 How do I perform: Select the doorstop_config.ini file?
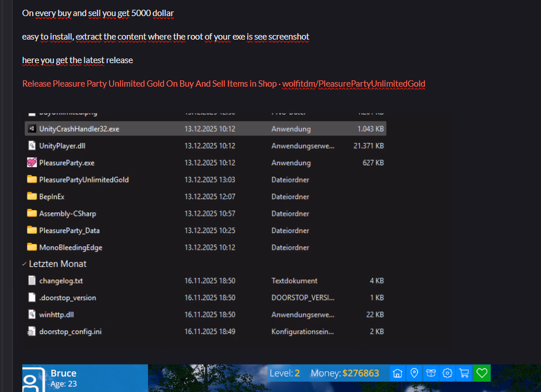tap(71, 332)
